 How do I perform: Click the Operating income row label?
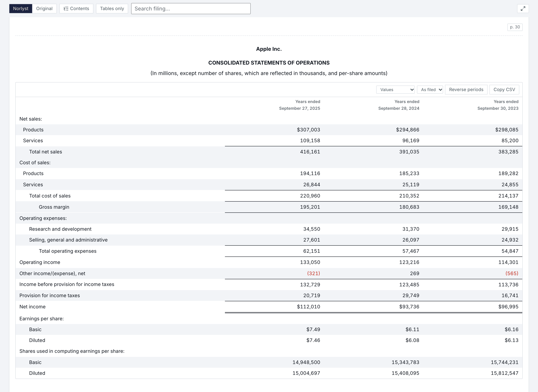pos(40,262)
